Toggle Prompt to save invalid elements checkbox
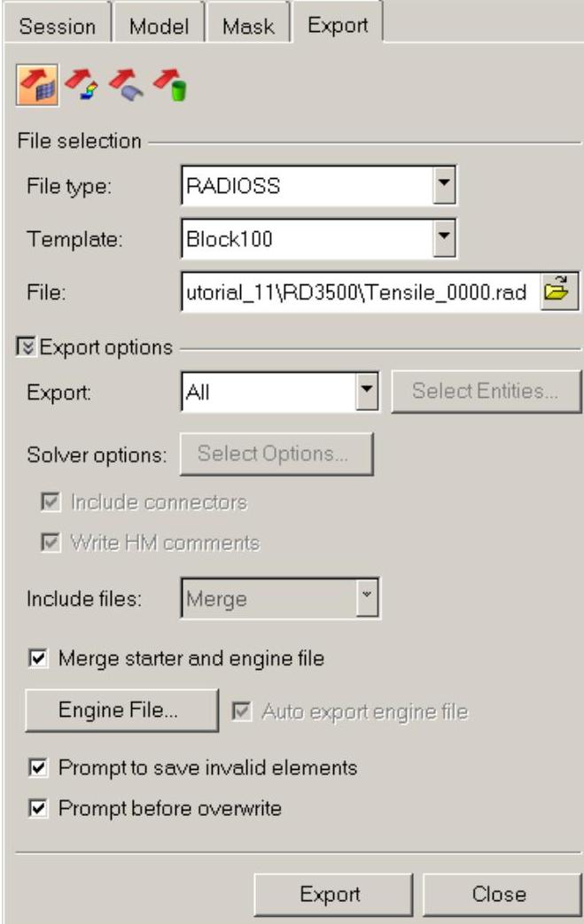This screenshot has height=924, width=584. click(x=38, y=768)
